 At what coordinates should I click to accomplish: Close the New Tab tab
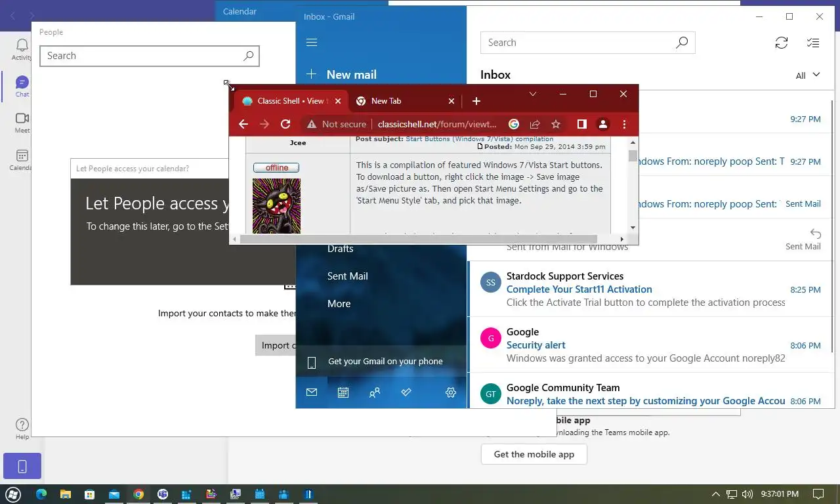click(451, 101)
